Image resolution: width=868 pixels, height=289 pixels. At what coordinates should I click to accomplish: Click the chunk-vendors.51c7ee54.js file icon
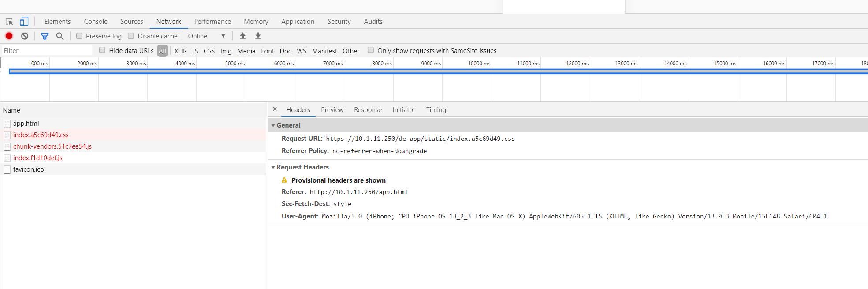[x=7, y=146]
